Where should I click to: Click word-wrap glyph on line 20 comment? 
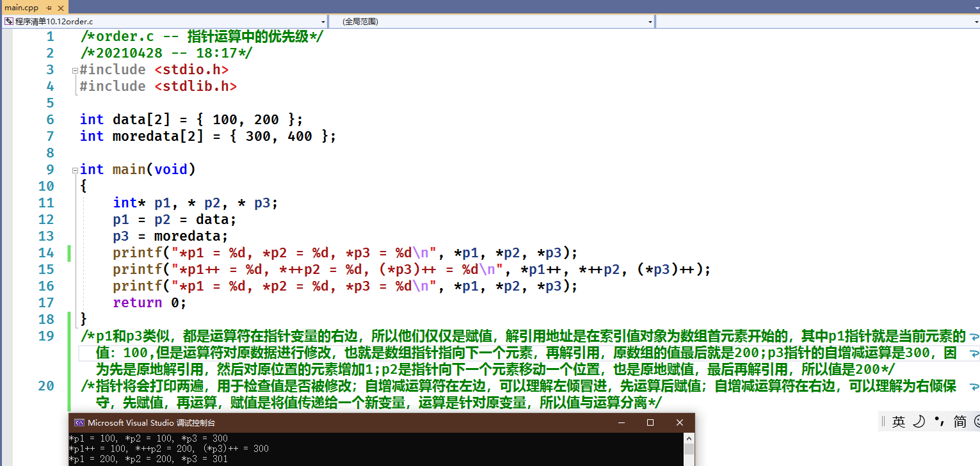coord(974,386)
